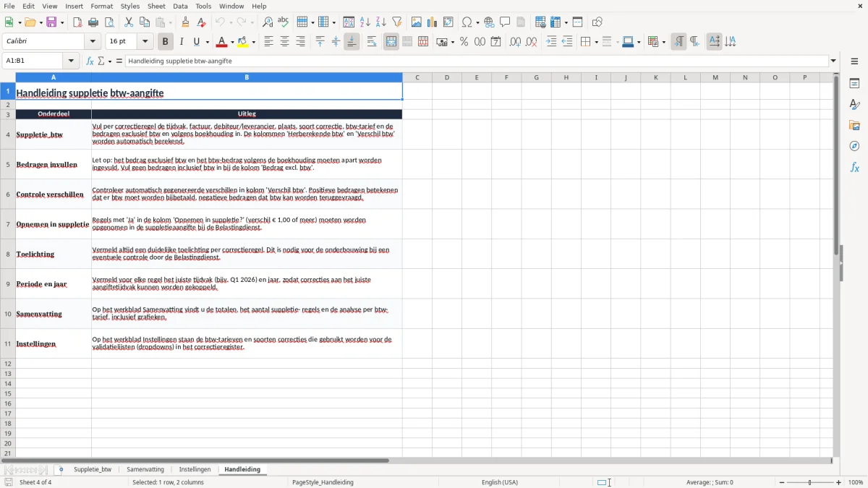Clear direct formatting
This screenshot has width=868, height=488.
(x=202, y=22)
